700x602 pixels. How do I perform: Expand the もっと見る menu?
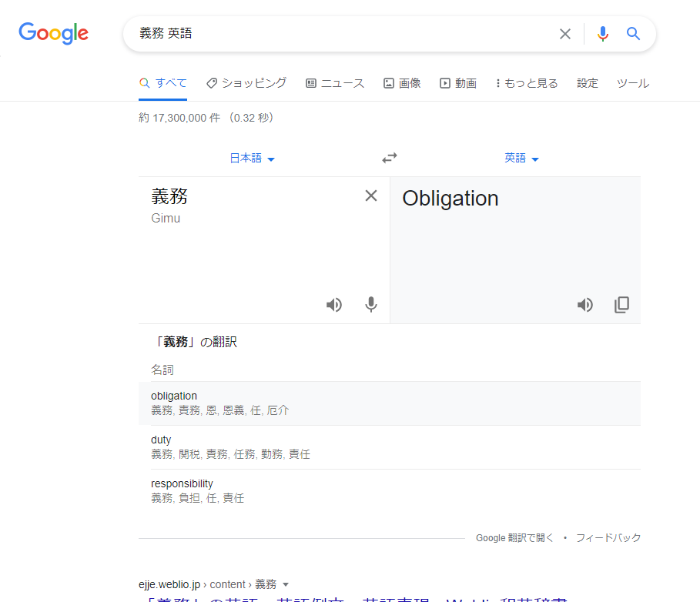(527, 83)
